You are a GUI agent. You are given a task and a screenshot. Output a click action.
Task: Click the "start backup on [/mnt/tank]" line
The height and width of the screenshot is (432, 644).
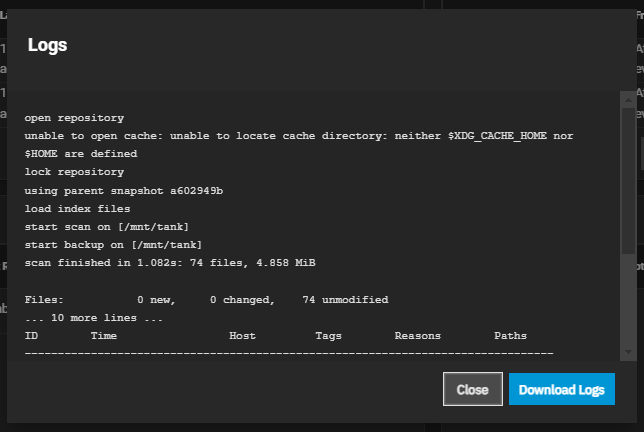[113, 244]
